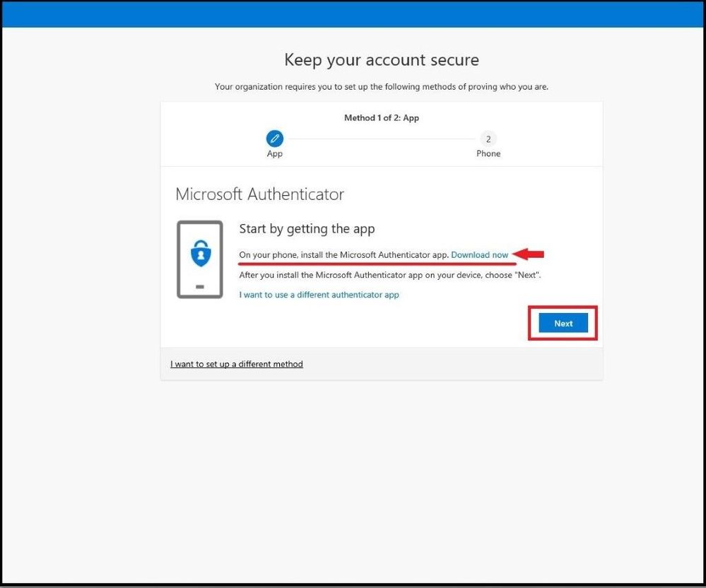Click the App step pencil icon
The width and height of the screenshot is (706, 588).
click(x=275, y=139)
